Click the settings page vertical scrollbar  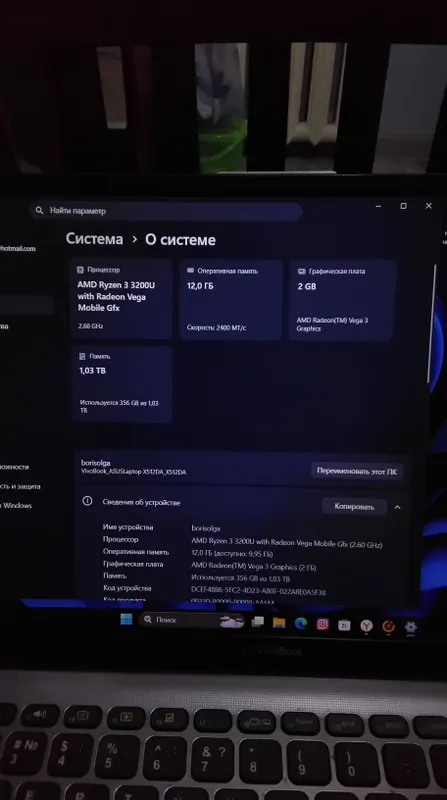[x=434, y=323]
